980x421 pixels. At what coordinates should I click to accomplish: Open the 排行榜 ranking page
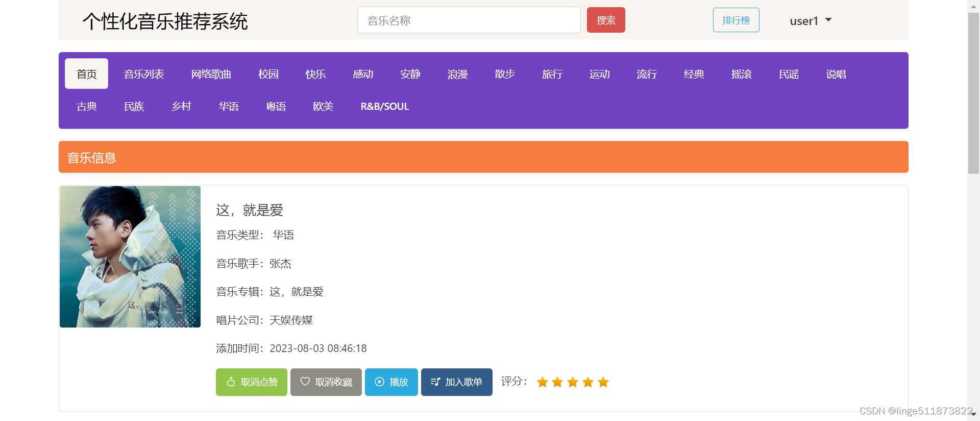pos(736,20)
